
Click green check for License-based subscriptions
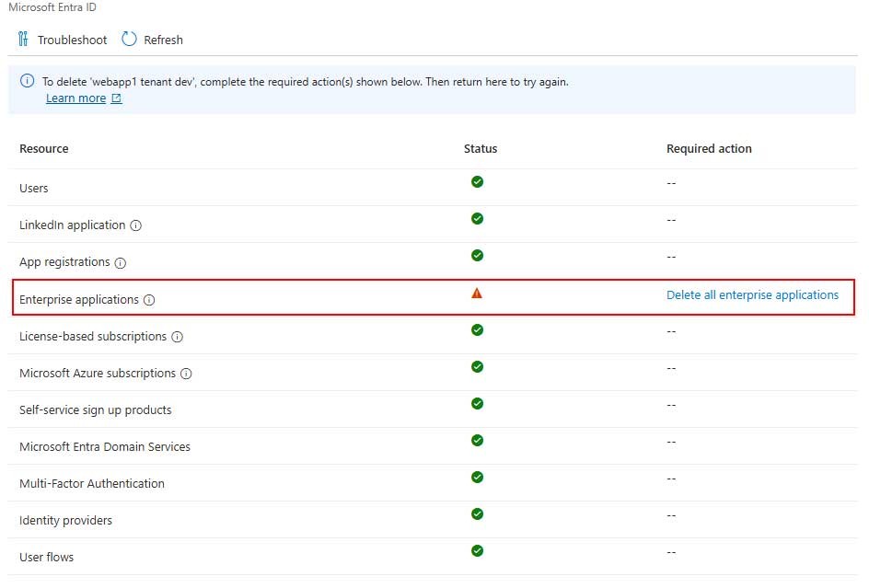(477, 330)
